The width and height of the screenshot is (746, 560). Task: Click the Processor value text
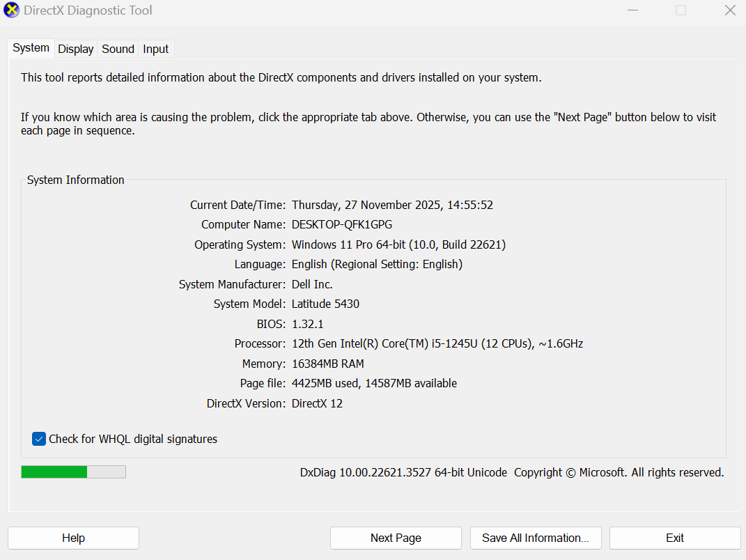[x=437, y=343]
